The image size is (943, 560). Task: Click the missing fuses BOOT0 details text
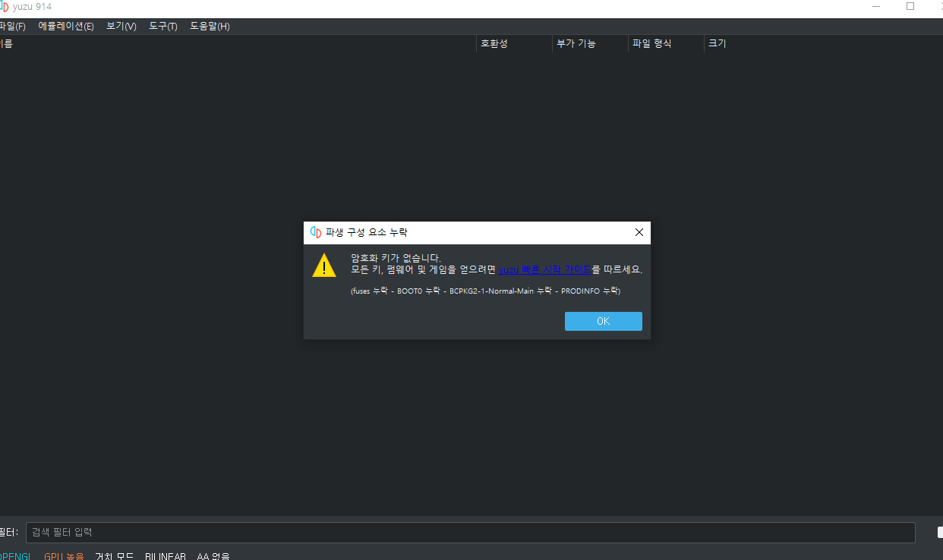(485, 291)
